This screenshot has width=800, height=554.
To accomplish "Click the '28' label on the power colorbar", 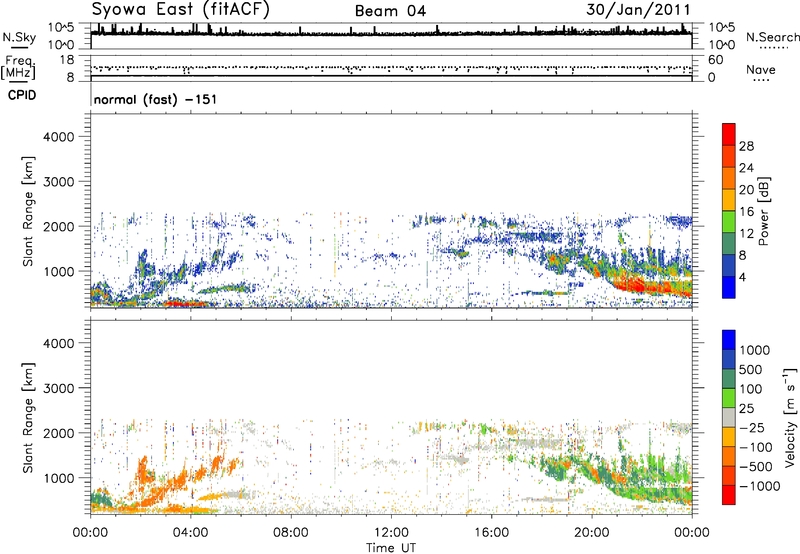I will click(x=746, y=146).
